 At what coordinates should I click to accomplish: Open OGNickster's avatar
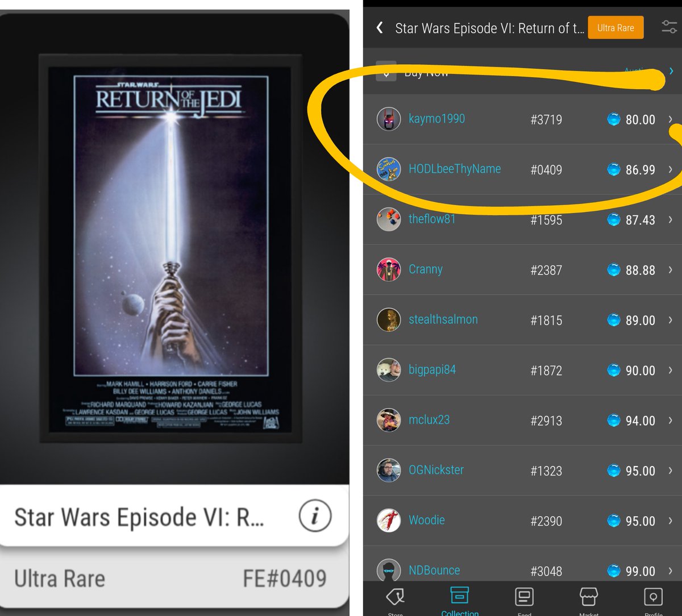tap(389, 470)
